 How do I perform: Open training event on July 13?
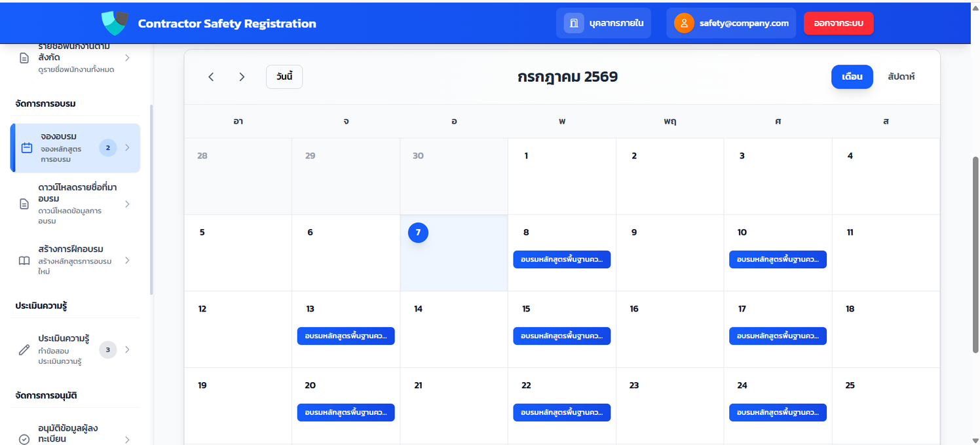(x=346, y=336)
